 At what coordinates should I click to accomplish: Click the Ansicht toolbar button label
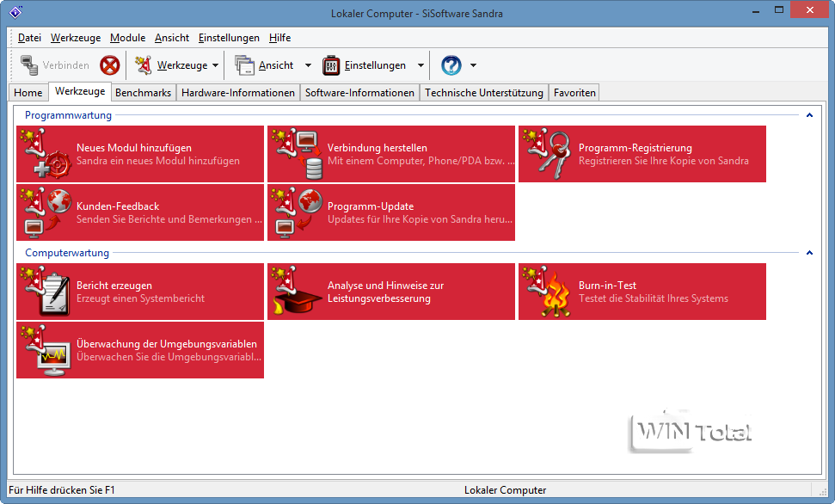coord(276,65)
